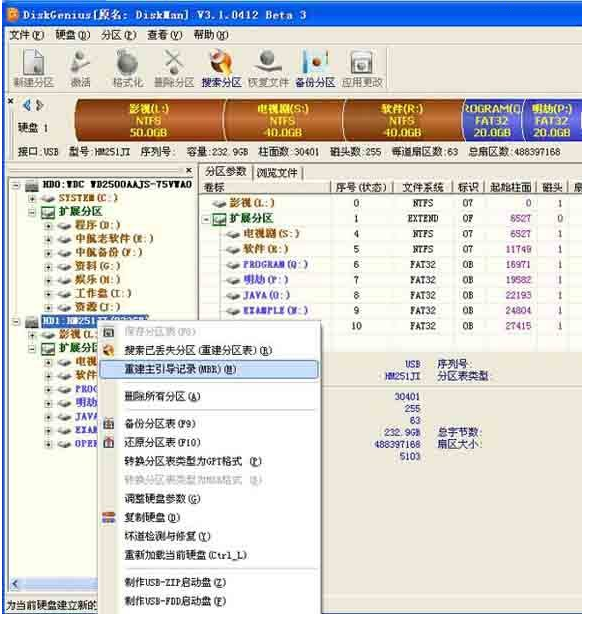This screenshot has height=617, width=594.
Task: Close the left tree panel with X
Action: (x=189, y=170)
